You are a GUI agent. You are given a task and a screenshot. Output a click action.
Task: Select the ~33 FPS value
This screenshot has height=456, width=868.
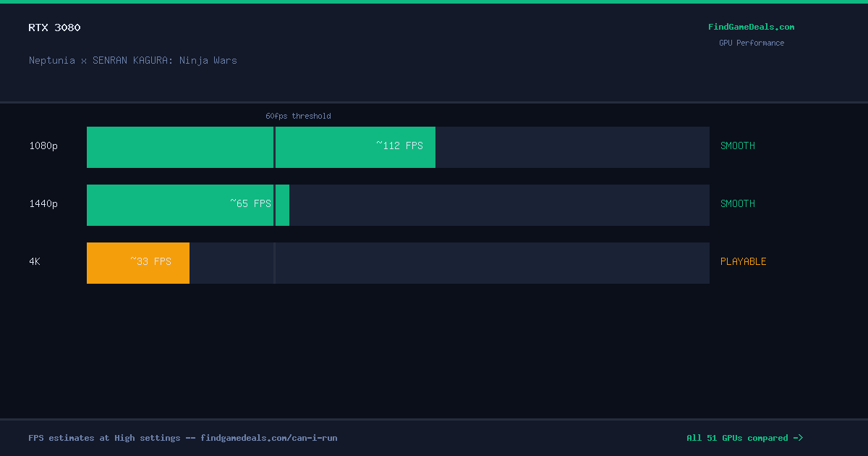150,261
